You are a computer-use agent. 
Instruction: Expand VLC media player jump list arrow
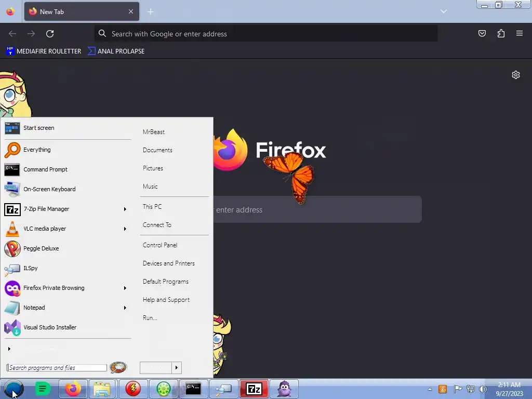pos(125,229)
